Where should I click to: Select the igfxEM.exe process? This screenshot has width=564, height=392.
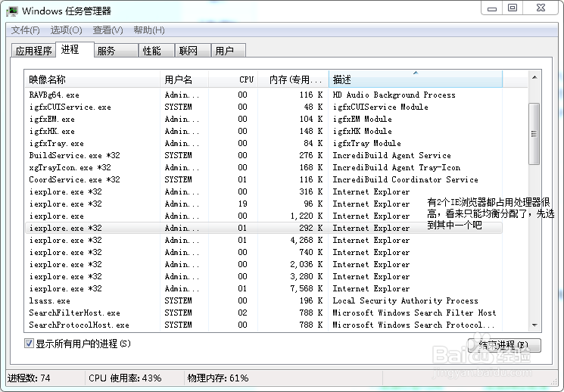coord(263,119)
